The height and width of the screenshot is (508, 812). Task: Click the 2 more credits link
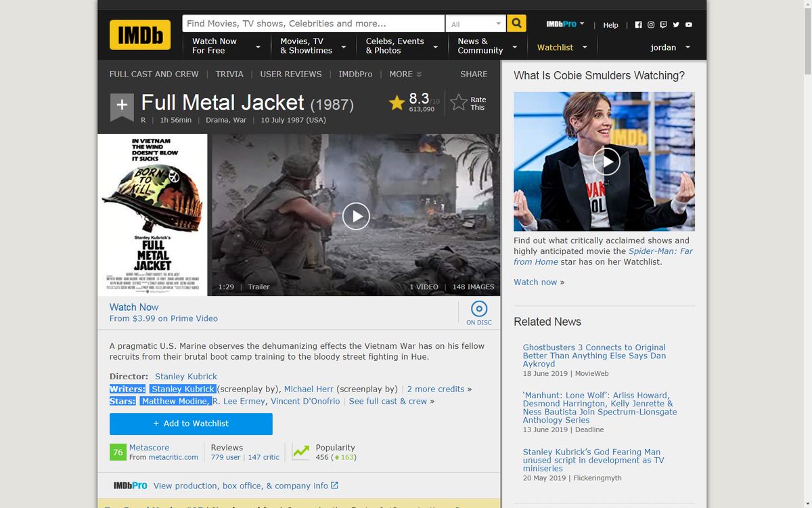coord(436,389)
